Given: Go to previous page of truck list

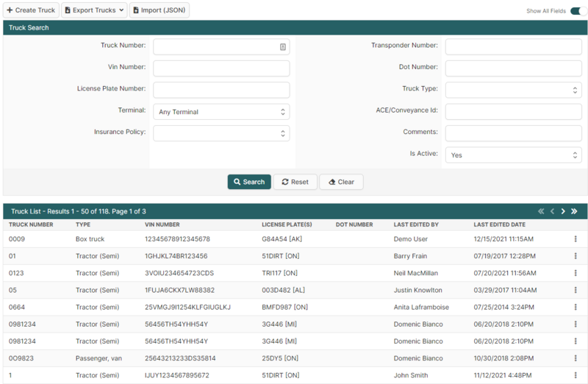Looking at the screenshot, I should coord(552,211).
